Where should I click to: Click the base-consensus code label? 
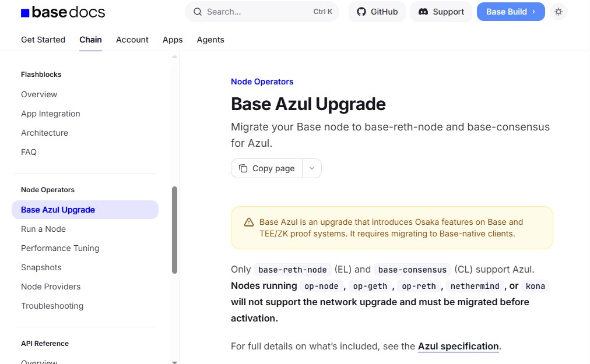412,270
